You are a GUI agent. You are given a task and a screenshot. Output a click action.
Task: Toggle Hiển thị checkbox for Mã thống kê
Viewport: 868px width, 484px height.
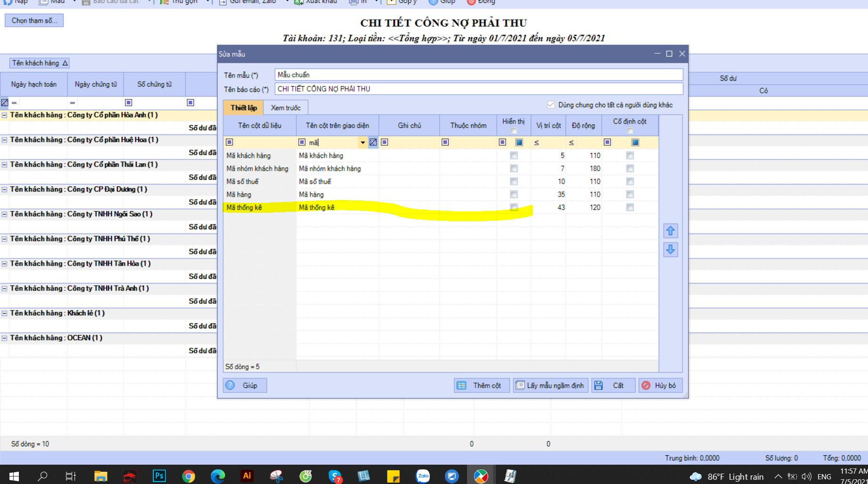point(514,208)
